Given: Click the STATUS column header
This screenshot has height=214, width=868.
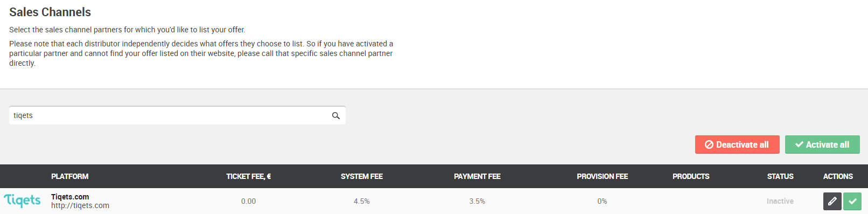Looking at the screenshot, I should coord(780,176).
